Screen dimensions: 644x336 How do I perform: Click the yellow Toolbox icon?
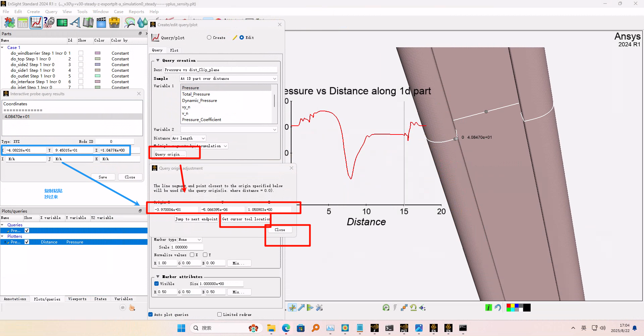(x=114, y=23)
